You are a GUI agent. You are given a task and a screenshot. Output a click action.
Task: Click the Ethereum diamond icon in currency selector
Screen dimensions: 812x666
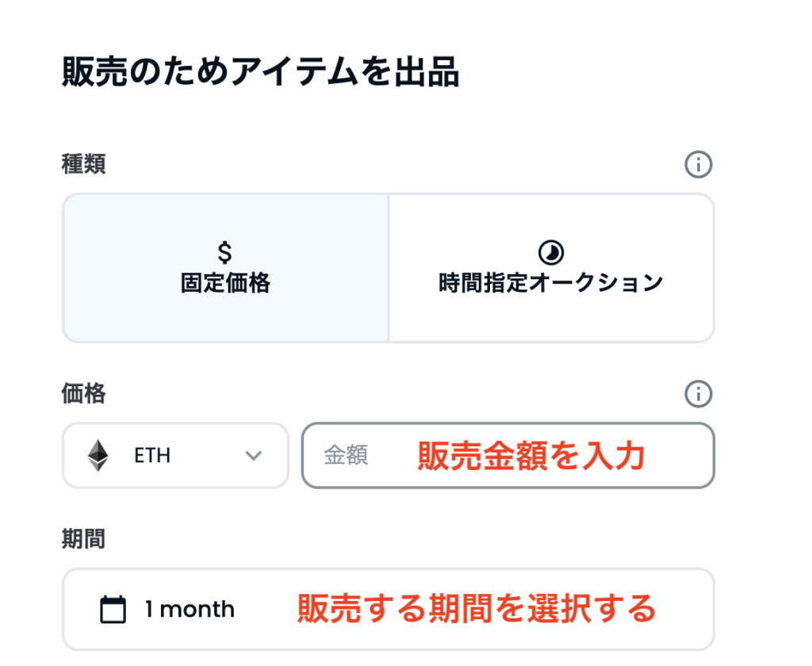(99, 455)
